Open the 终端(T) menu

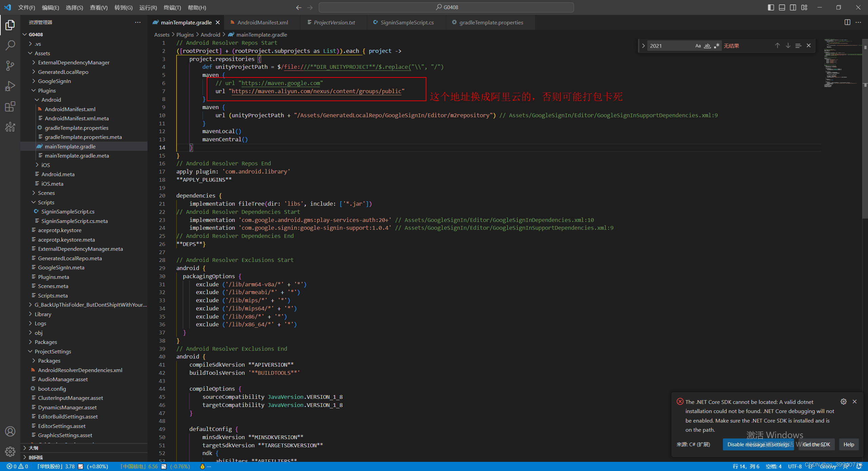point(172,7)
